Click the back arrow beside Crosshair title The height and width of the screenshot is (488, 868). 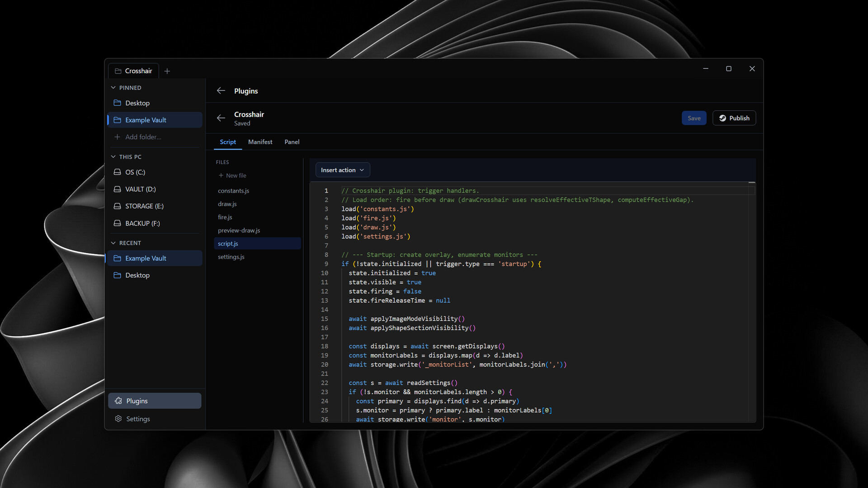click(x=221, y=118)
